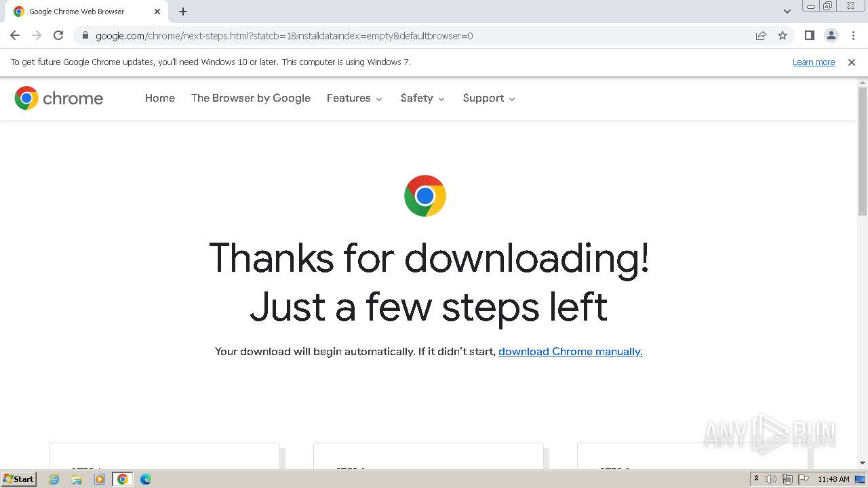Click the large Chrome logo image

point(425,196)
